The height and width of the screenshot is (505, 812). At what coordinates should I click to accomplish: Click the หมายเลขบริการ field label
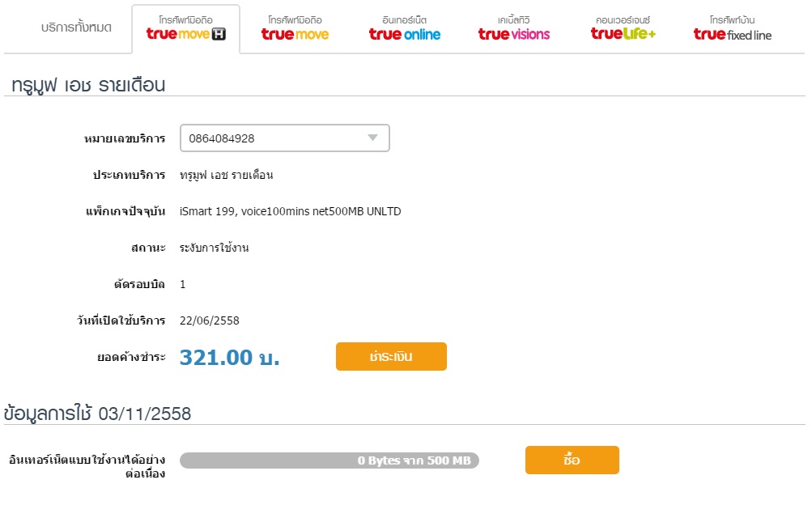tap(125, 138)
